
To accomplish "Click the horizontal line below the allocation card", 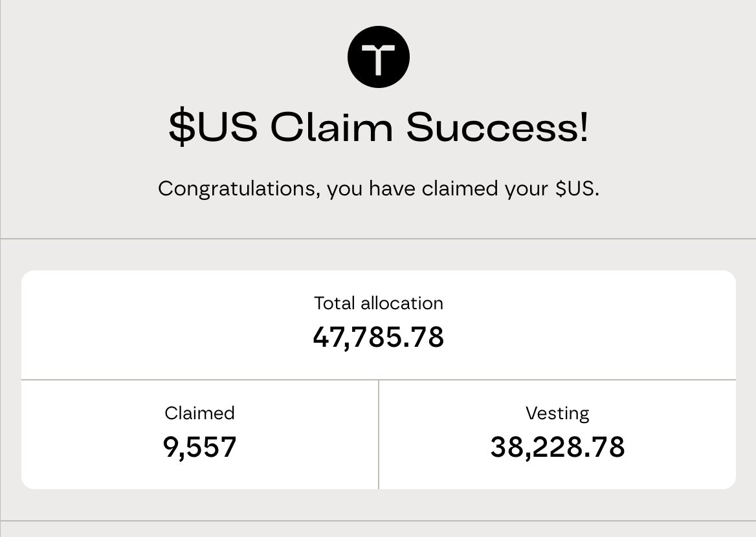I will [379, 521].
